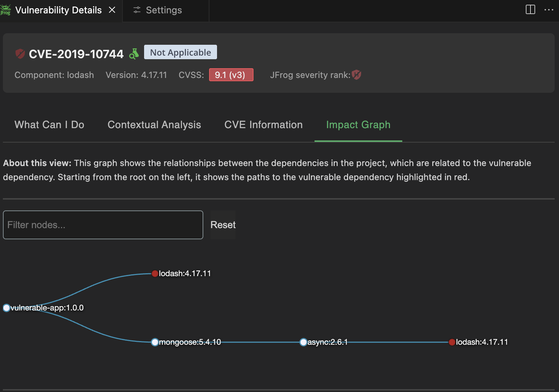
Task: Click the JFrog frog logo icon
Action: tap(5, 10)
